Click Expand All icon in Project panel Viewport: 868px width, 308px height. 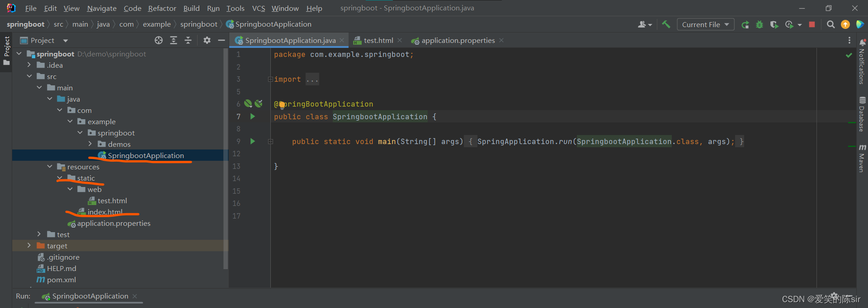pyautogui.click(x=174, y=40)
